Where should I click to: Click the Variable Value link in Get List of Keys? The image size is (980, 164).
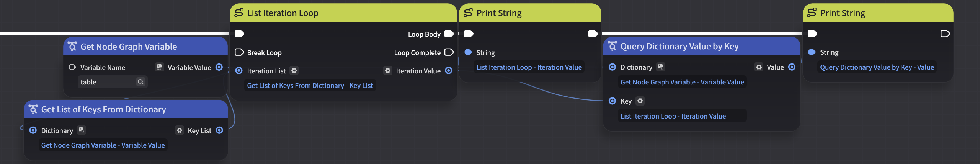(x=103, y=145)
